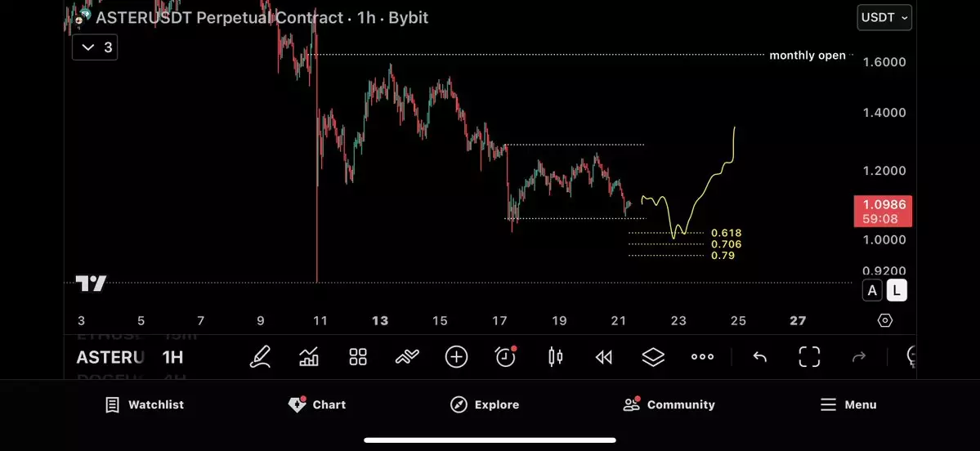Open the Menu tab

click(848, 404)
